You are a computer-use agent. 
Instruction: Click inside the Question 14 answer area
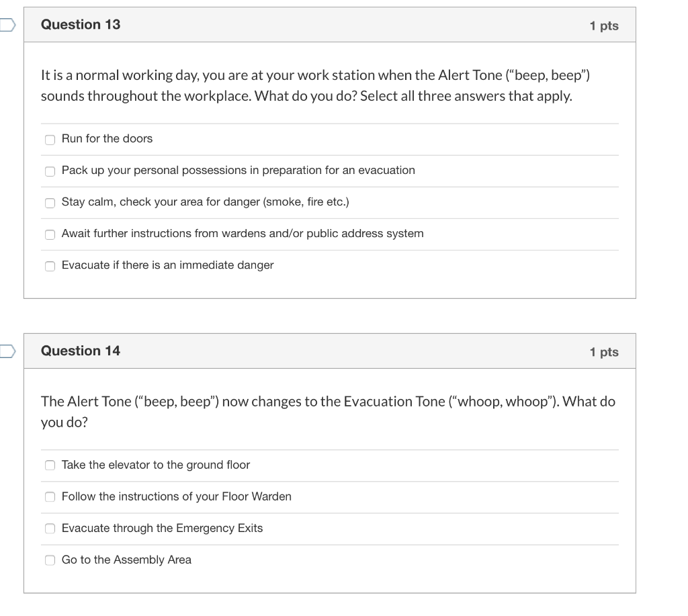pyautogui.click(x=329, y=511)
